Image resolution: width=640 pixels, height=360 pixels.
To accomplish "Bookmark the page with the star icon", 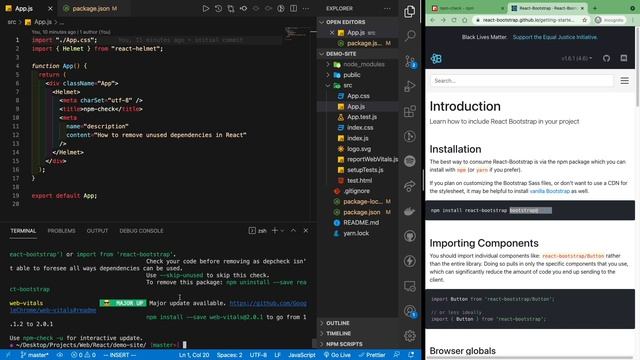I will coord(584,20).
